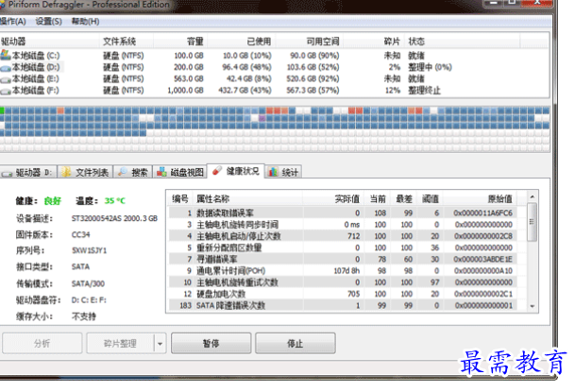Switch to the 磁盘视图 tab
Image resolution: width=575 pixels, height=392 pixels.
pos(180,172)
